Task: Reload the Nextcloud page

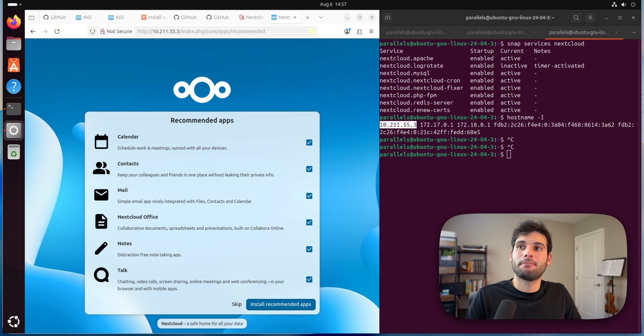Action: click(57, 31)
